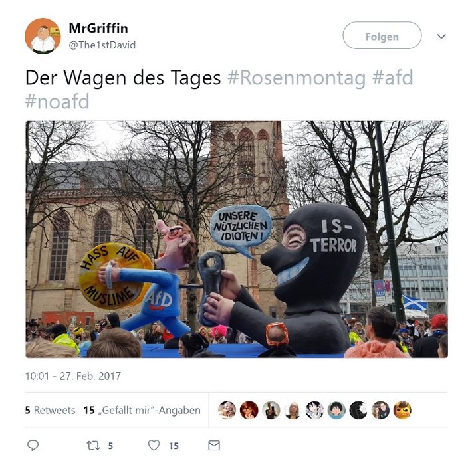Expand the tweet options chevron
This screenshot has height=469, width=476.
[x=441, y=36]
